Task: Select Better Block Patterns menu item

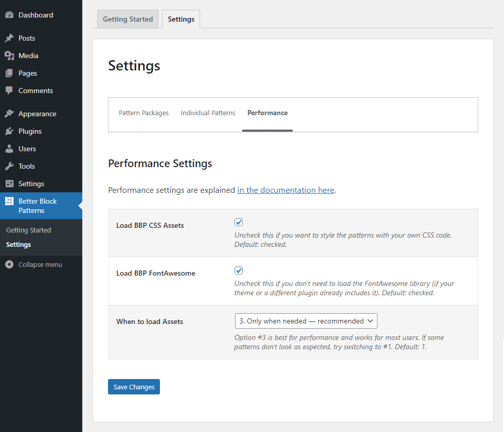Action: tap(41, 206)
